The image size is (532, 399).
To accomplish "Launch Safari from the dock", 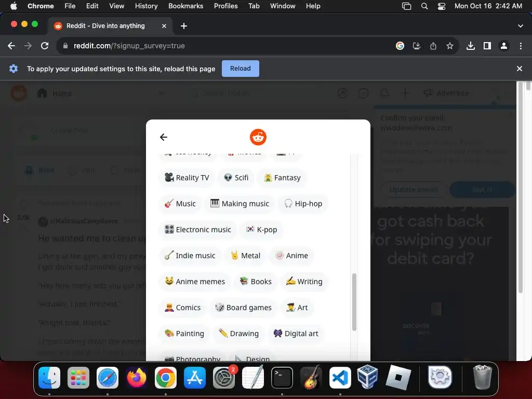I will [x=108, y=377].
